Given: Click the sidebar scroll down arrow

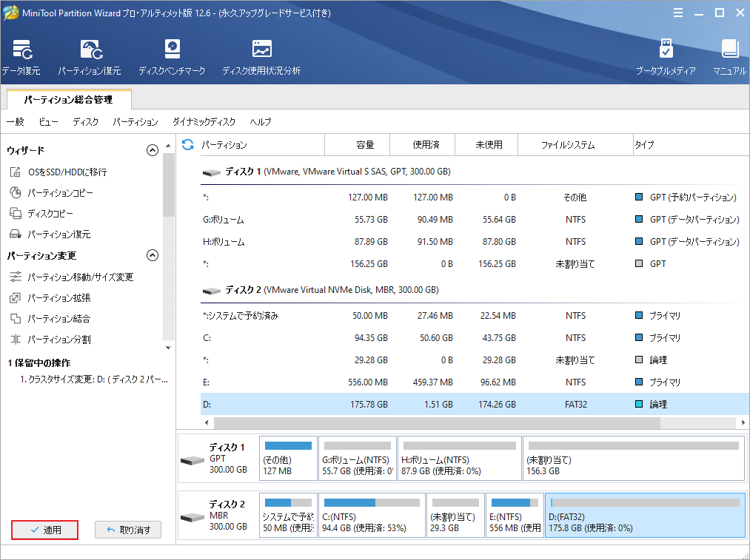Looking at the screenshot, I should point(168,347).
